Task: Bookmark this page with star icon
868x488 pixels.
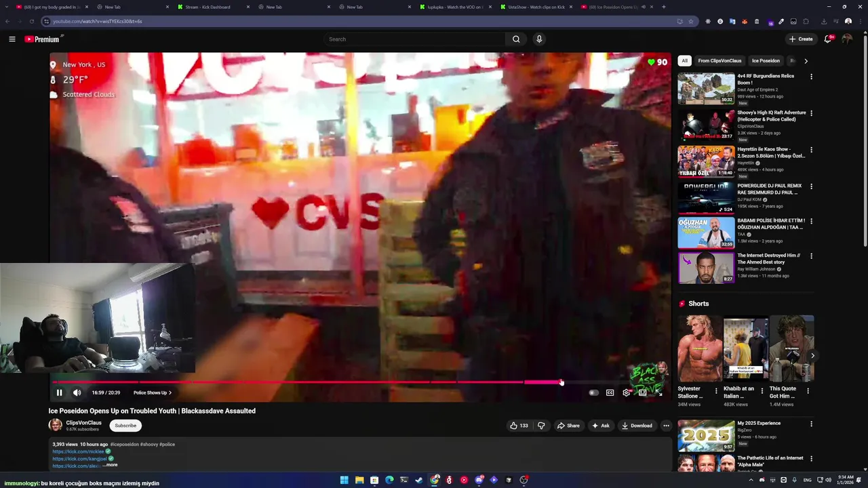Action: 691,21
